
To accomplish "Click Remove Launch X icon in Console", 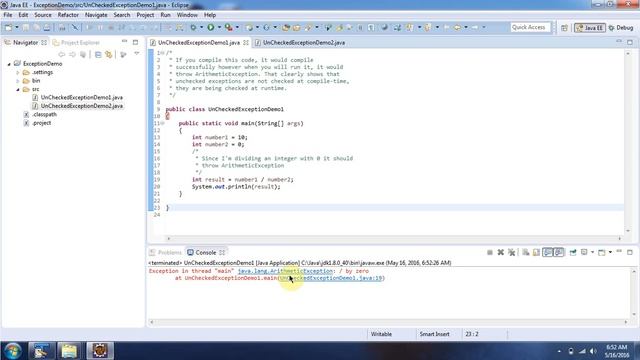I will pyautogui.click(x=500, y=253).
